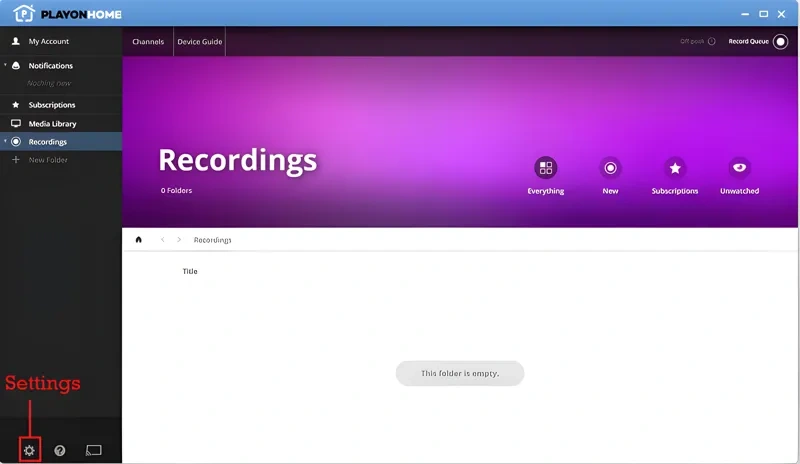Screen dimensions: 800x464
Task: Filter by Subscriptions star icon in banner
Action: (x=675, y=168)
